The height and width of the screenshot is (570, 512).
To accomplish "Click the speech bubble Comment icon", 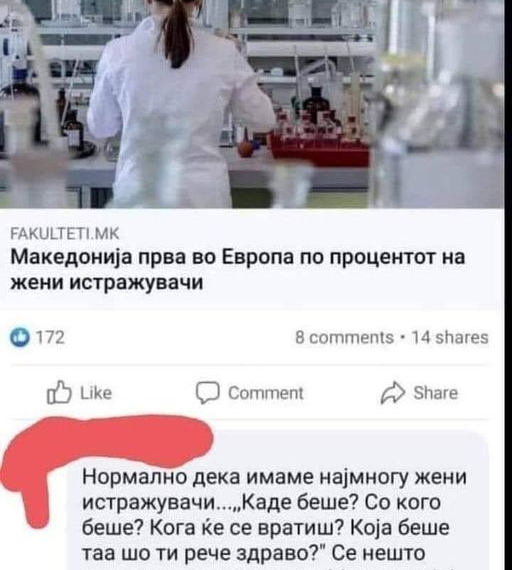I will pyautogui.click(x=208, y=393).
